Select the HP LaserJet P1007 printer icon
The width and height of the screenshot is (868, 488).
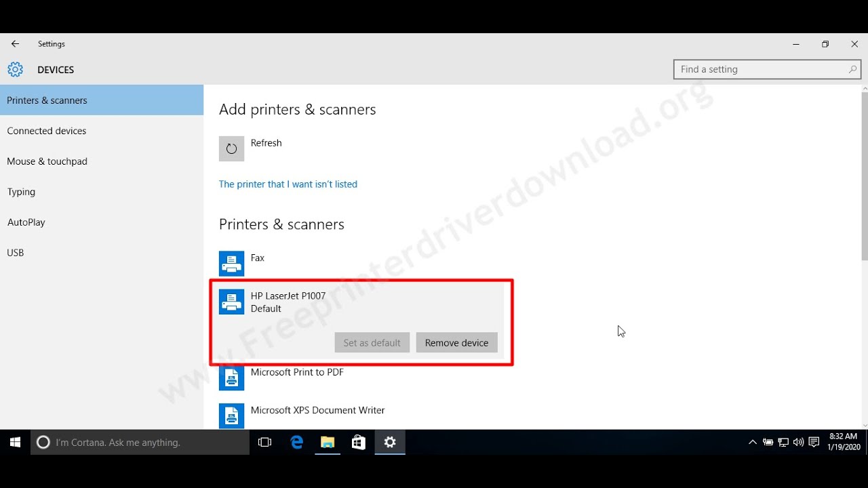coord(231,302)
